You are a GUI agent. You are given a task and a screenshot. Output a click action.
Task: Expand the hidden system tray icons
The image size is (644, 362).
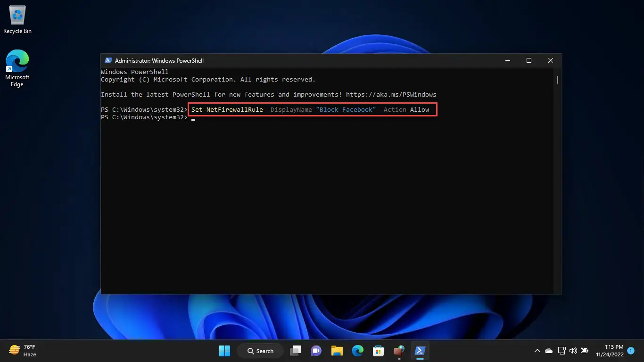pos(537,351)
